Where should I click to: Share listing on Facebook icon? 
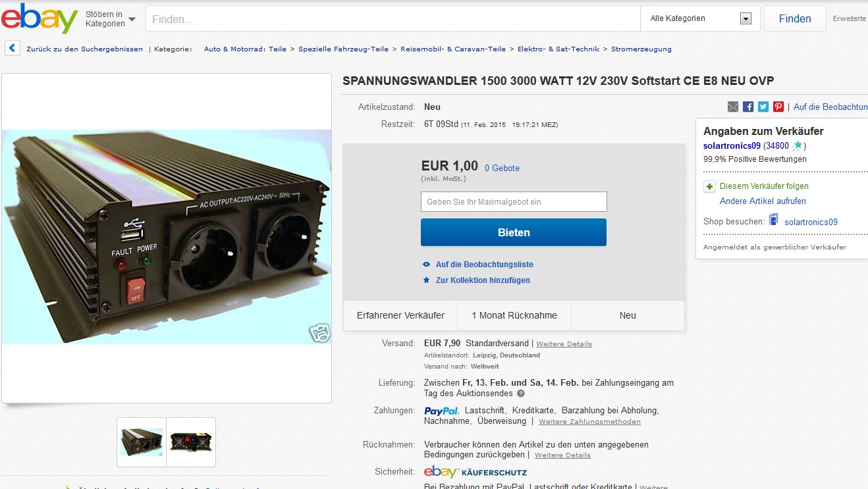click(748, 107)
